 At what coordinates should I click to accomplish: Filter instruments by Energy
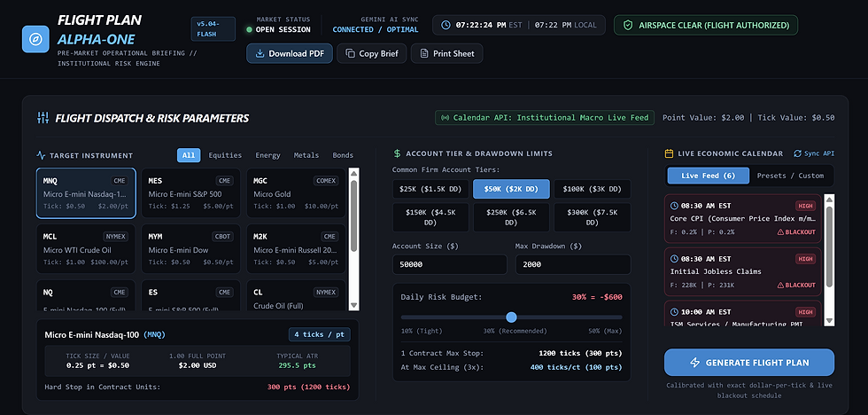[x=267, y=155]
